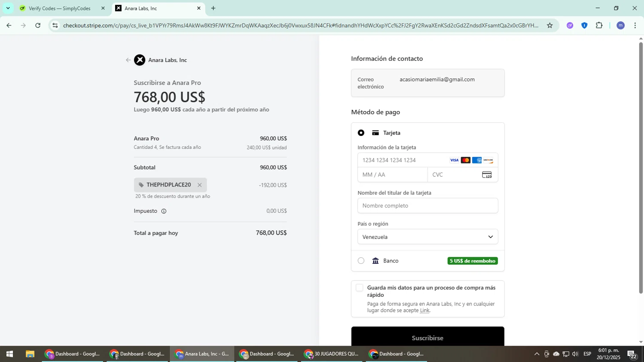644x362 pixels.
Task: Click the bank building icon next to Banco
Action: [376, 261]
